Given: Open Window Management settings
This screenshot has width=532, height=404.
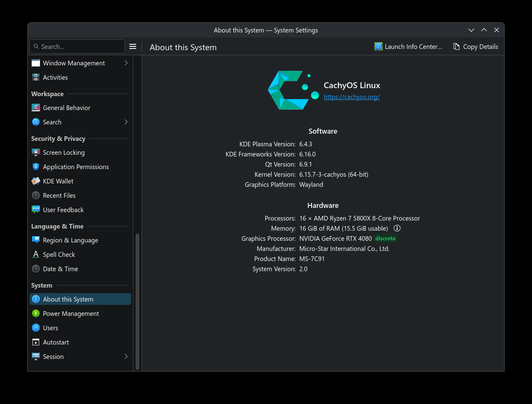Looking at the screenshot, I should tap(80, 63).
